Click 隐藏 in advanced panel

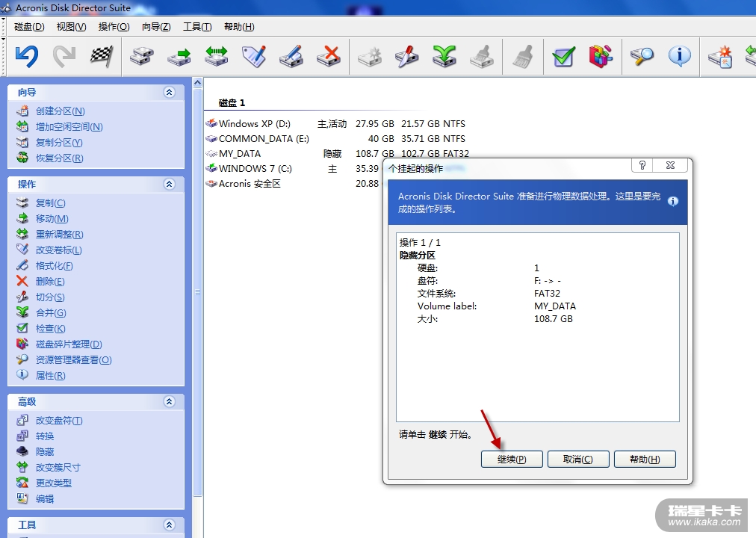coord(45,452)
